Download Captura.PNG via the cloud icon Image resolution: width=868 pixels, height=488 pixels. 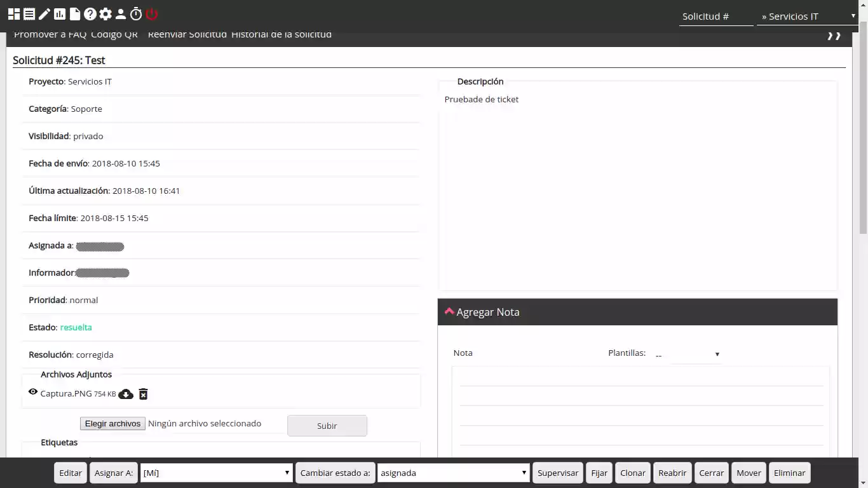click(126, 394)
